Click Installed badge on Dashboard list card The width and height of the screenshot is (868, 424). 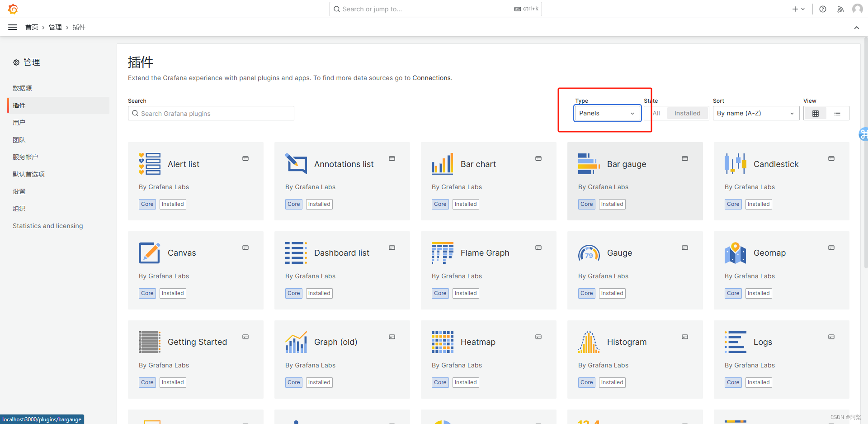click(319, 293)
